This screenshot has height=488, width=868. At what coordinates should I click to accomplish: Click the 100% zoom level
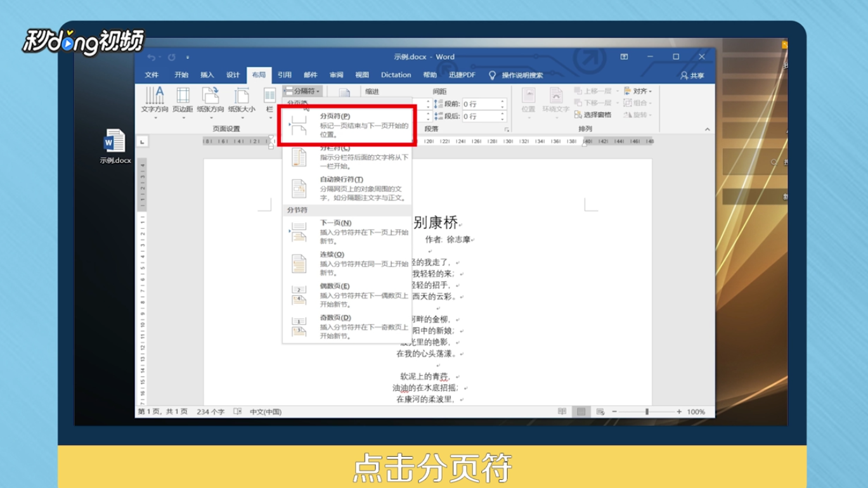696,412
